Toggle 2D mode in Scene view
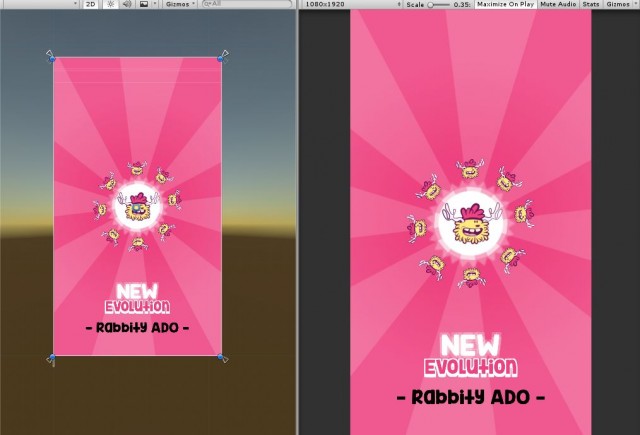640x435 pixels. coord(90,4)
